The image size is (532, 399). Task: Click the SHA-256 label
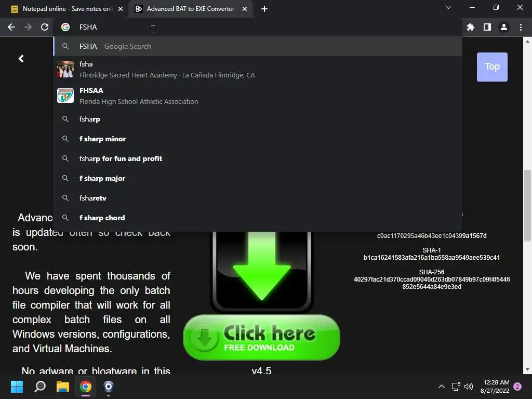coord(432,272)
